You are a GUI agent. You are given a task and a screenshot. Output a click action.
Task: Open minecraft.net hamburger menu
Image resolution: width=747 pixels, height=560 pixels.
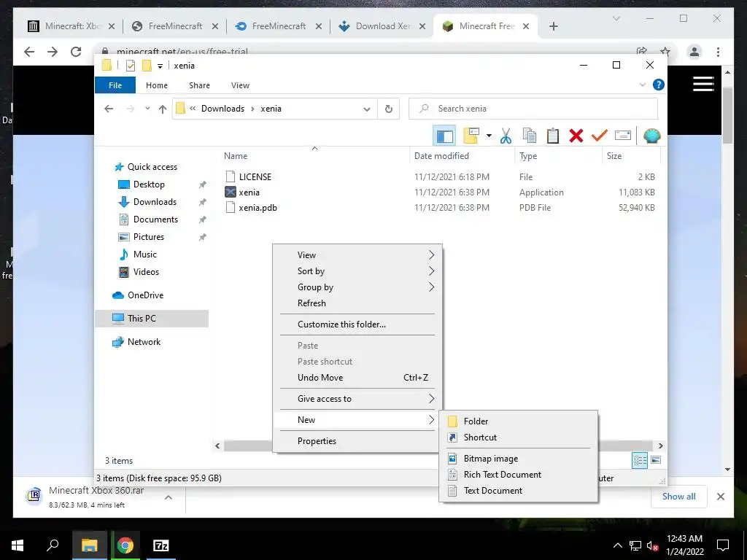click(703, 84)
